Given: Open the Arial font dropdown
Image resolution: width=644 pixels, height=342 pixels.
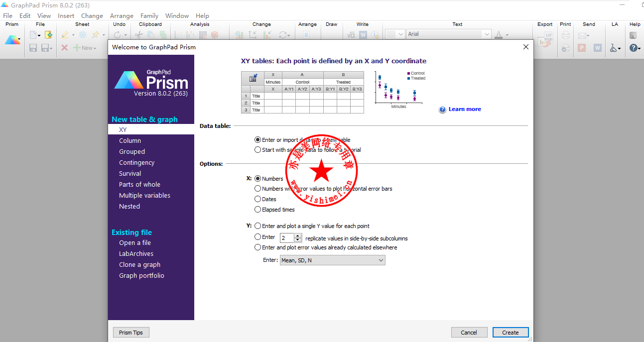Looking at the screenshot, I should [449, 34].
